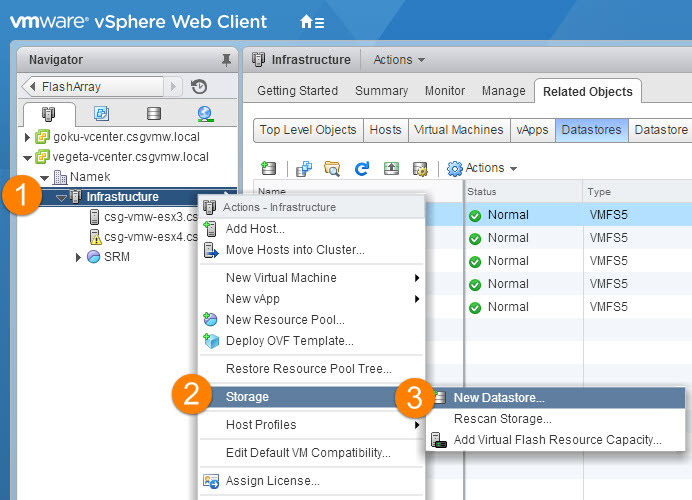Click the Virtual Machines sub-tab button

click(x=459, y=130)
